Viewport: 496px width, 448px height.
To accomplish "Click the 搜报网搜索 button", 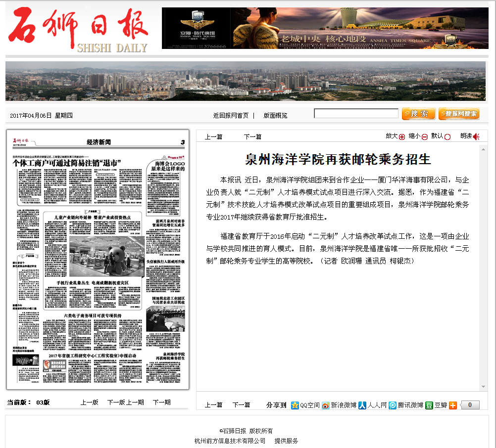I will coord(459,114).
